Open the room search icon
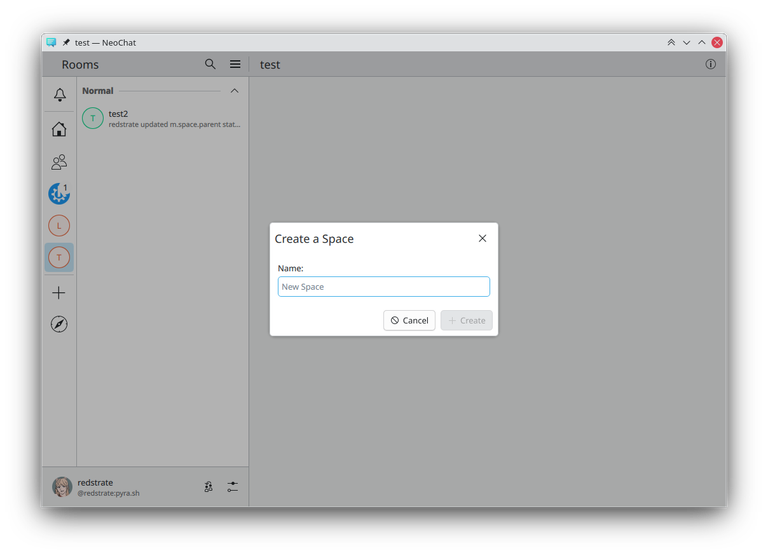Screen dimensions: 768x556 click(210, 64)
